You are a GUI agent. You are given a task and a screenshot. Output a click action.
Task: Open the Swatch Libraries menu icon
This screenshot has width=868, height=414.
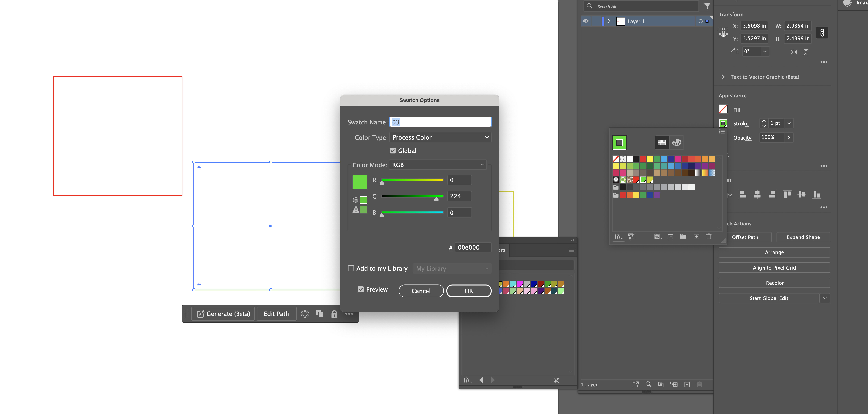point(618,237)
